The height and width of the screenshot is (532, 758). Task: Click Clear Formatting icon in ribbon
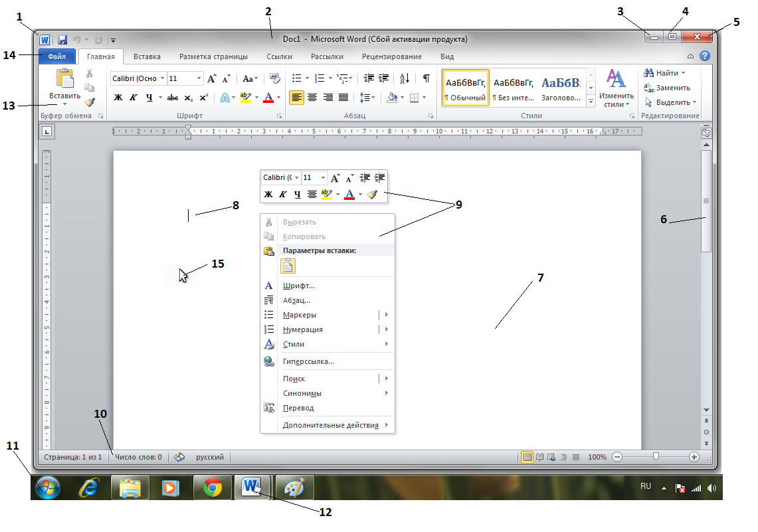coord(274,78)
